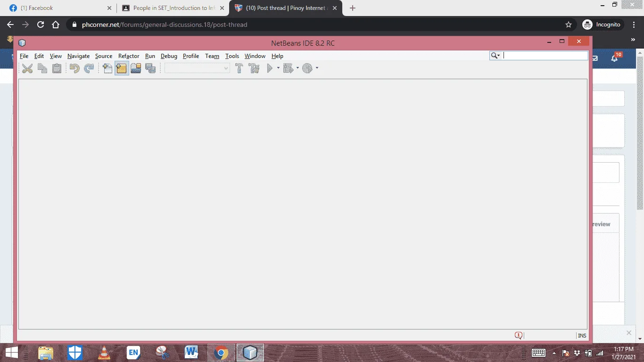The height and width of the screenshot is (362, 644).
Task: Go back in Chrome
Action: pos(10,25)
